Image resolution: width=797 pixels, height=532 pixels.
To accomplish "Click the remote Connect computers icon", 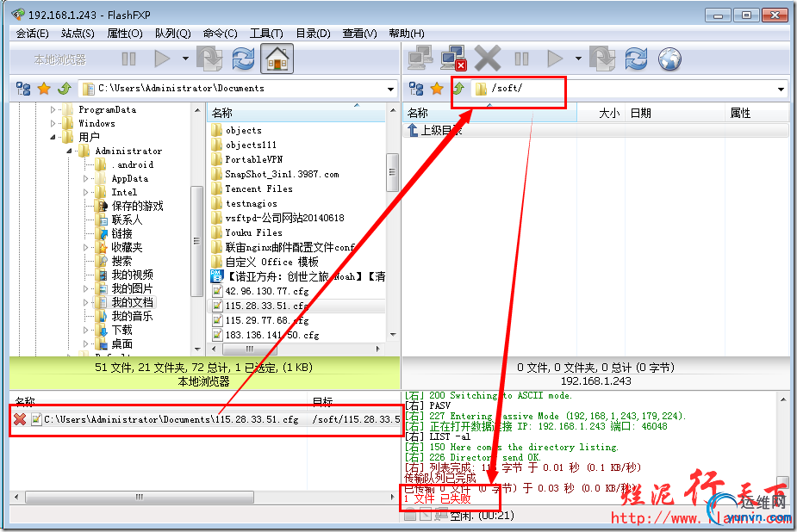I will [420, 59].
